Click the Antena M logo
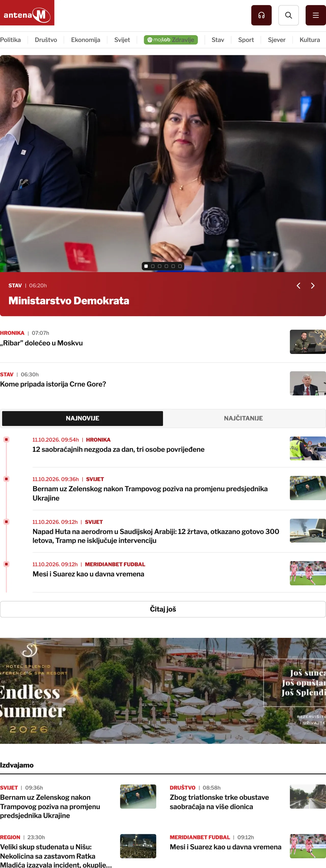 tap(27, 13)
